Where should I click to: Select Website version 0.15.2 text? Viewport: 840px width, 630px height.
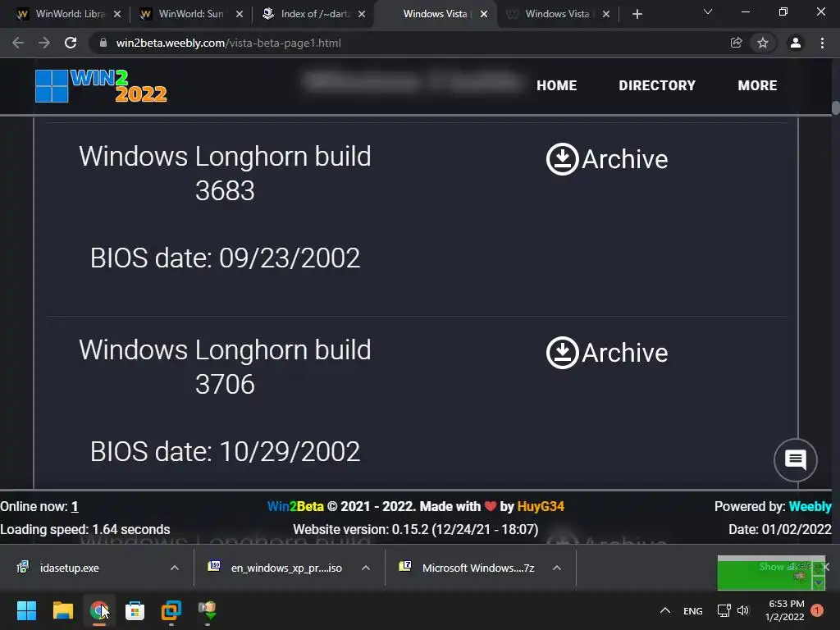(x=415, y=529)
